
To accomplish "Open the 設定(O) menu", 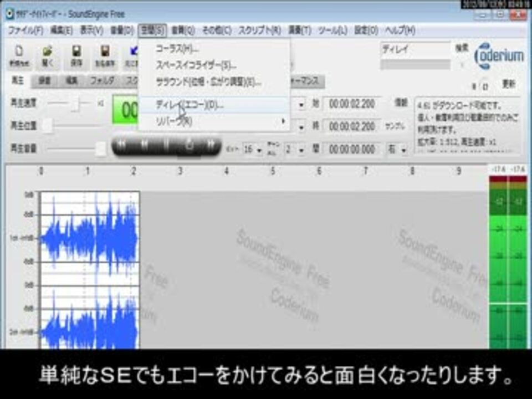I will point(366,30).
